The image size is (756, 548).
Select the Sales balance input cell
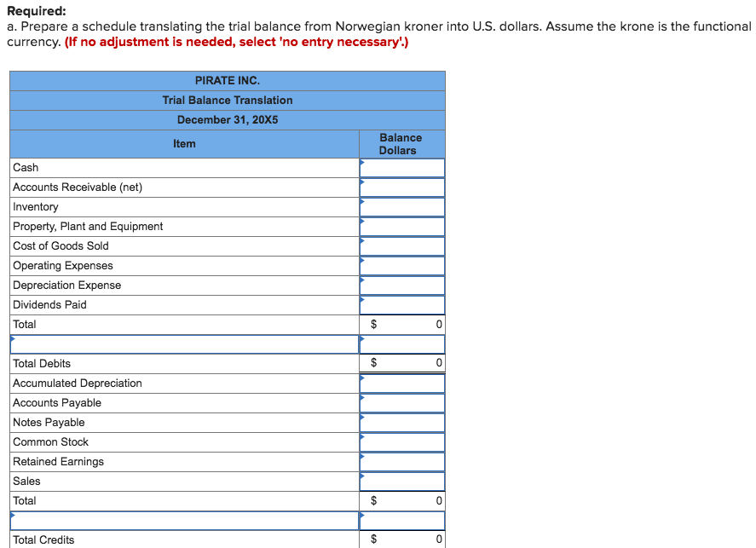click(401, 481)
